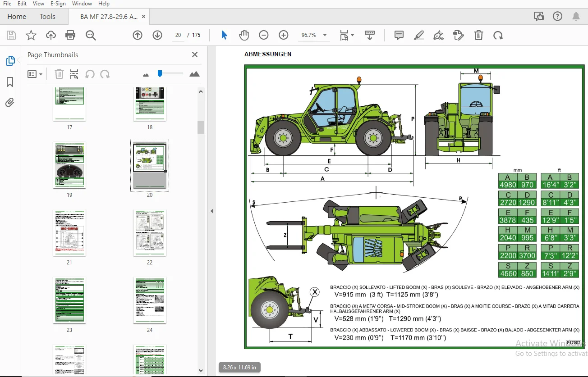588x377 pixels.
Task: Open the File menu
Action: [x=7, y=4]
